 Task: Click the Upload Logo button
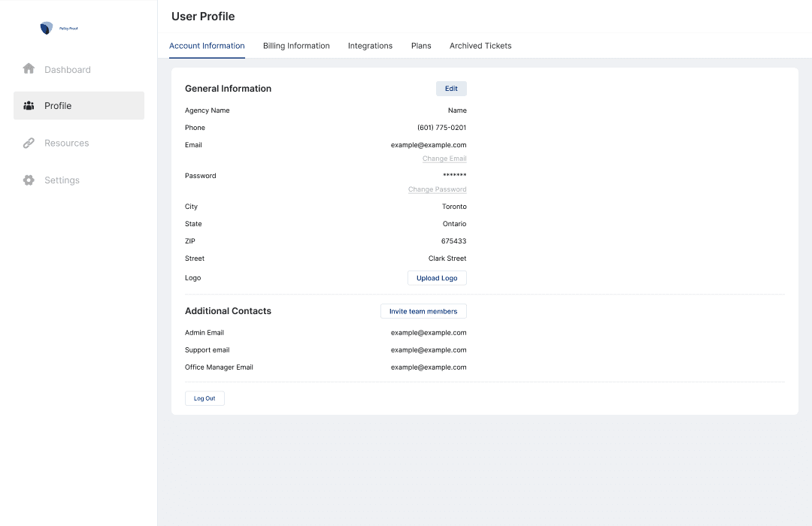(437, 277)
